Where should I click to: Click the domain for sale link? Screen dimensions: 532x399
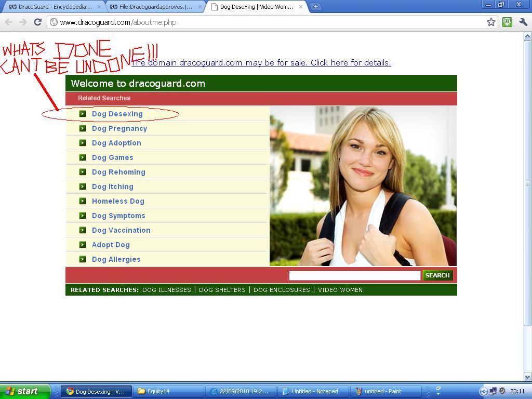click(x=261, y=63)
